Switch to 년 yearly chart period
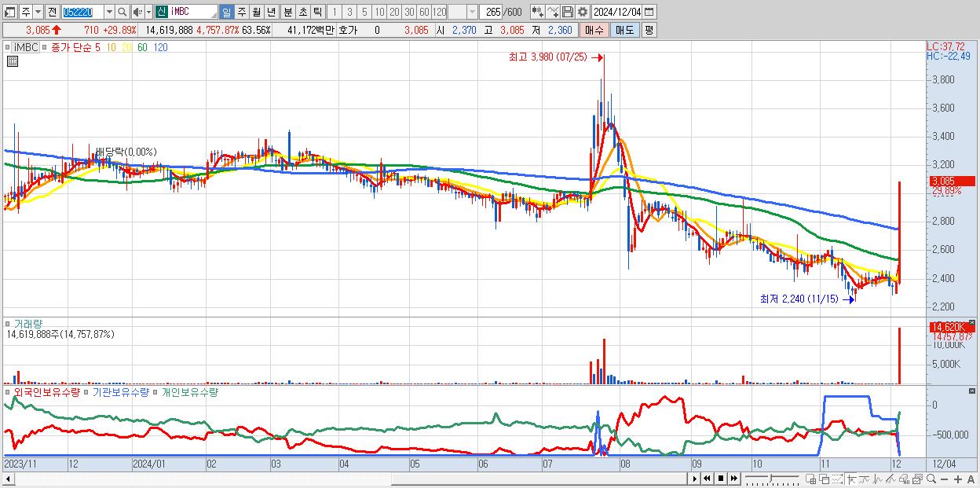The width and height of the screenshot is (980, 488). click(271, 12)
